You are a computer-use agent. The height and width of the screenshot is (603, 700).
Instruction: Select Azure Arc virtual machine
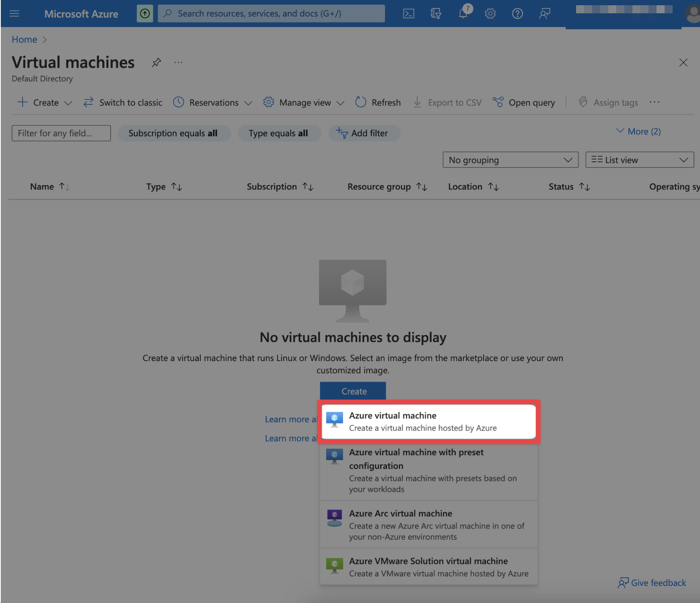click(x=429, y=525)
